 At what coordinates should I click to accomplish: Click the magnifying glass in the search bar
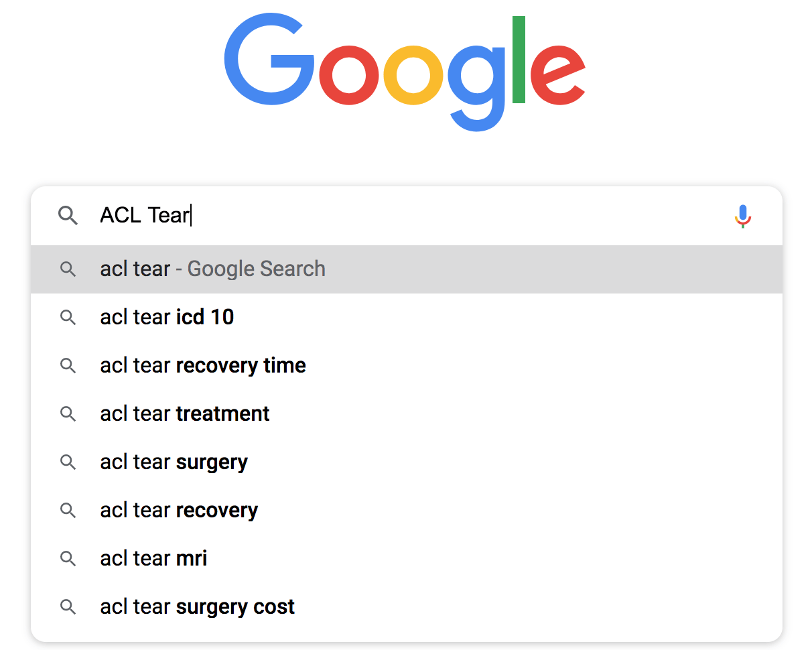(68, 216)
